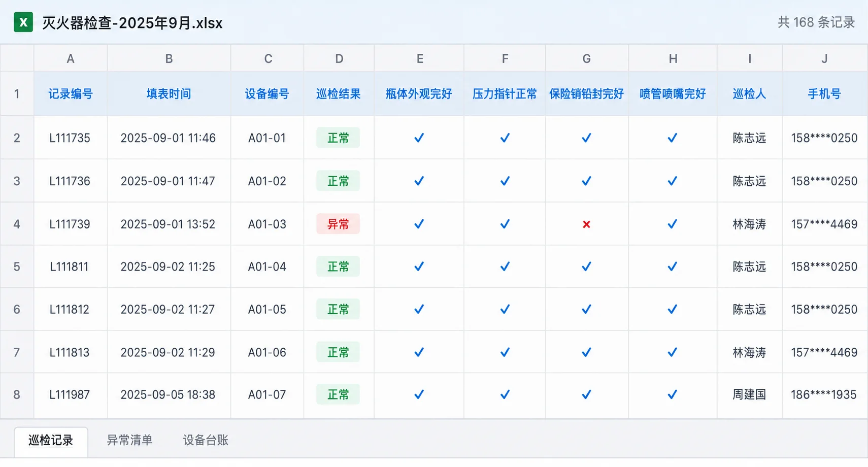
Task: Click 喷管喷嘴完好 checkmark for A01-03
Action: 672,224
